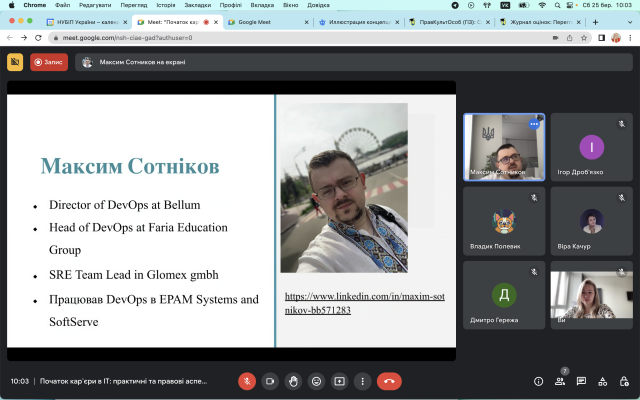The image size is (640, 400).
Task: Open the chat panel icon
Action: click(581, 381)
